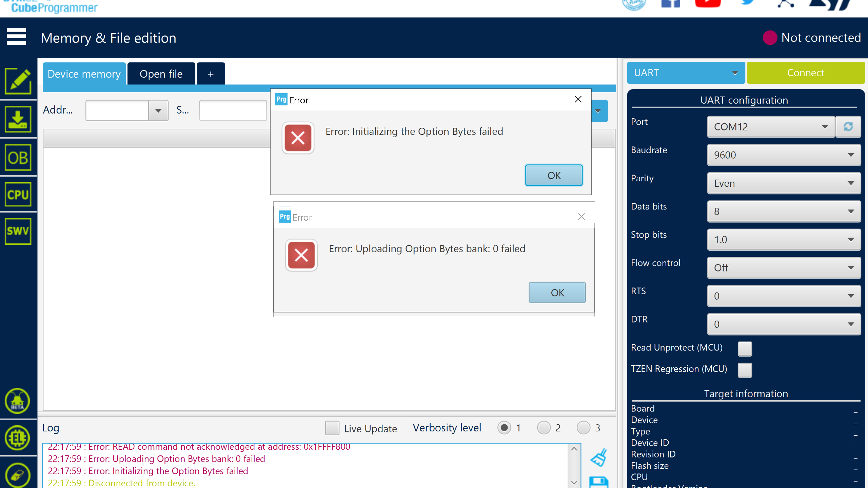This screenshot has width=868, height=488.
Task: Click OK on Initializing Option Bytes error
Action: click(x=554, y=175)
